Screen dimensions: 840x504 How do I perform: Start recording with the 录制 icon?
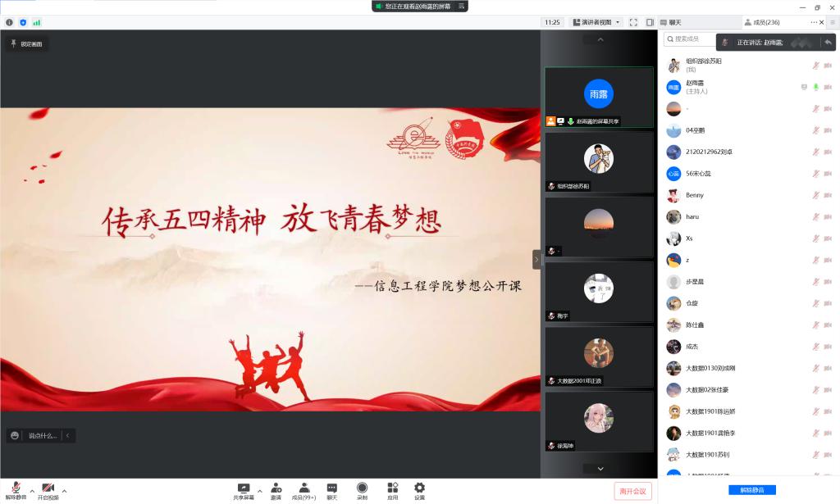(362, 490)
